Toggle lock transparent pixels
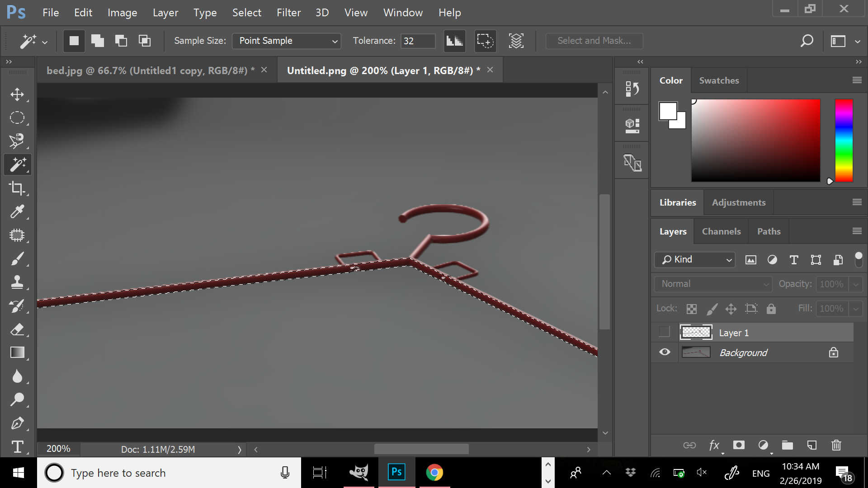 coord(691,309)
